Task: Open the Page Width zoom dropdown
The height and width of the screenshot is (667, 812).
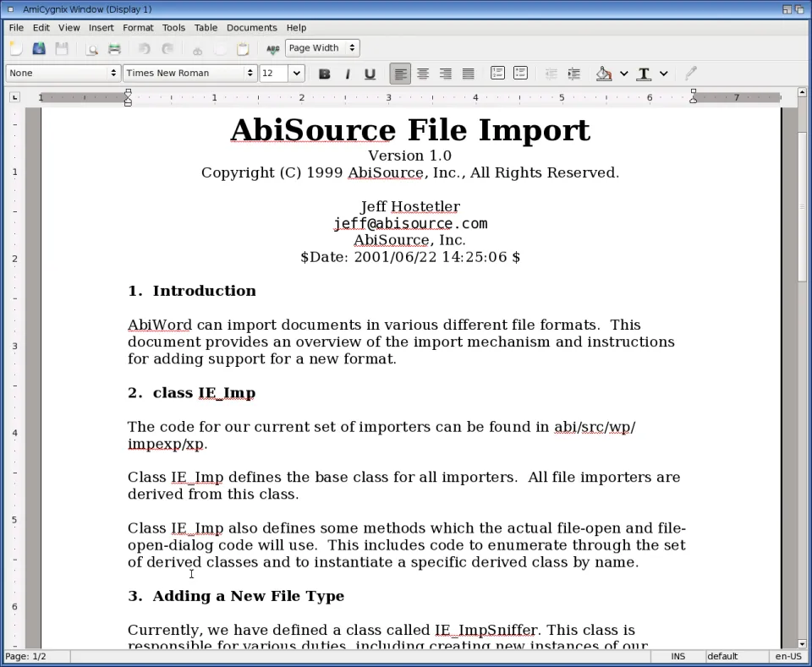Action: 322,48
